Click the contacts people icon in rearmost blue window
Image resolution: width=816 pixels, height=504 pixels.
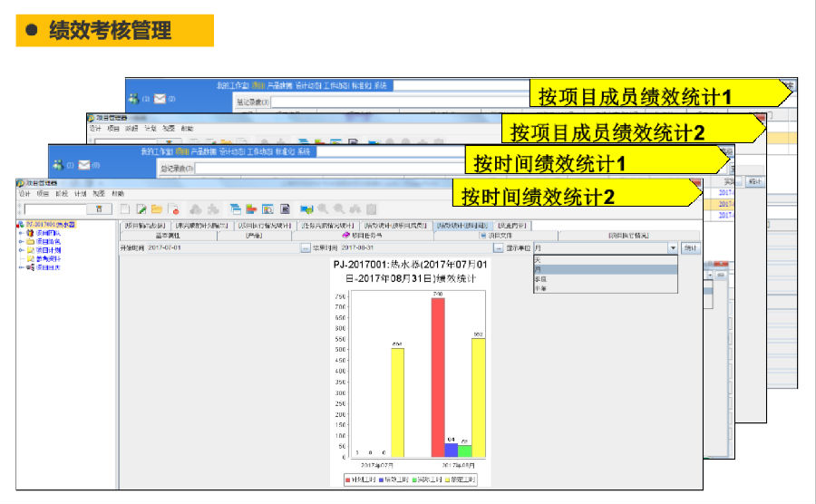[134, 98]
